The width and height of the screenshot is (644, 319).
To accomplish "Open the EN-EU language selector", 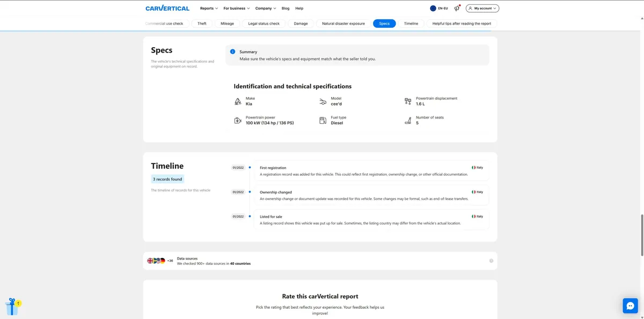I will (439, 9).
